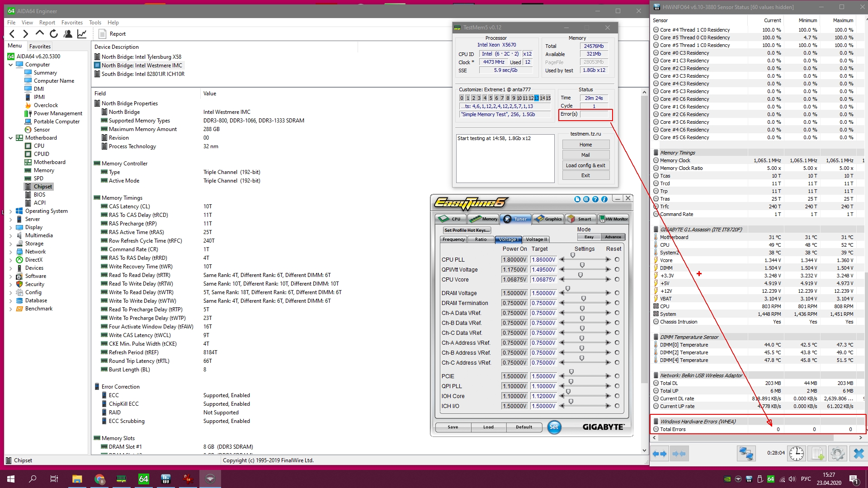Click the HWiNFO settings gear icon
The height and width of the screenshot is (488, 868).
(x=837, y=453)
